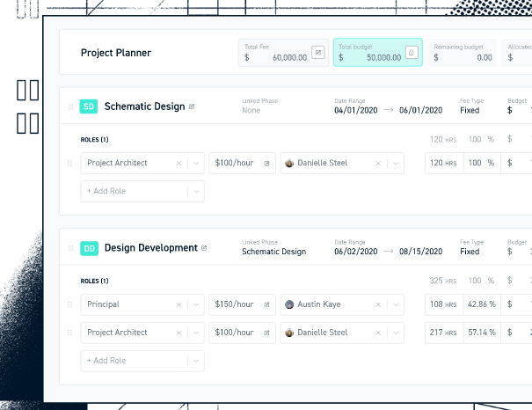This screenshot has height=410, width=532.
Task: Click the 108 HRS field for Austin Kaye
Action: click(444, 304)
